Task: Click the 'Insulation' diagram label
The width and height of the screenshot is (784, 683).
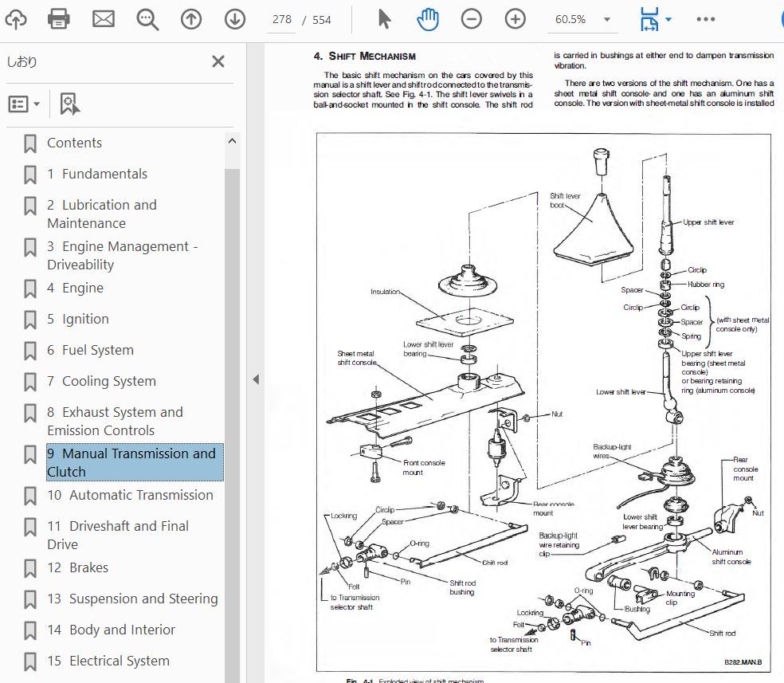Action: point(385,292)
